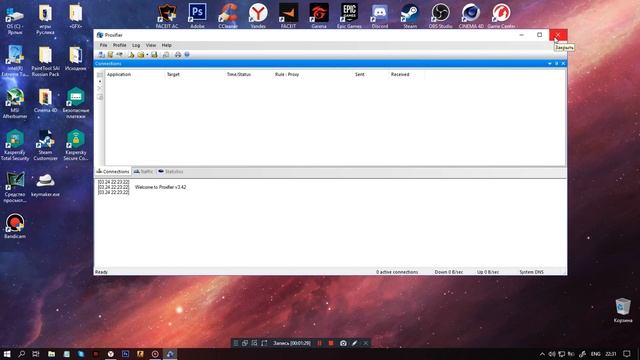Click the yellow Advanced settings toolbar icon
The height and width of the screenshot is (360, 640).
point(131,55)
